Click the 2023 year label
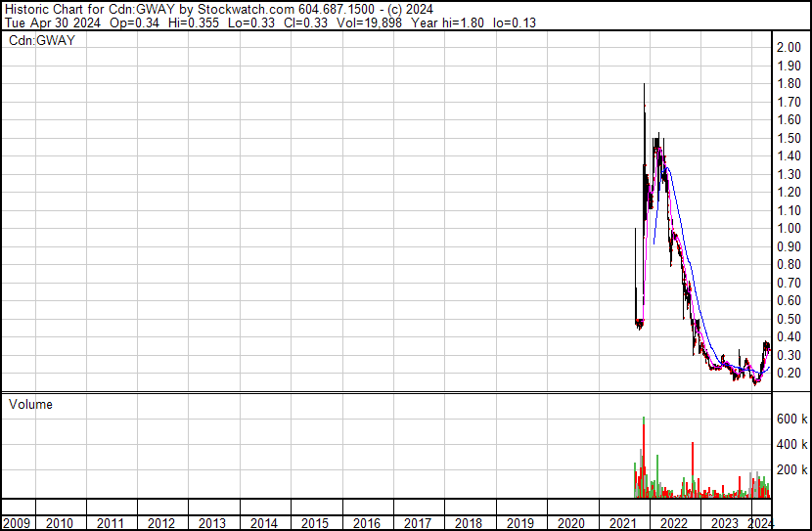The image size is (812, 531). click(725, 523)
